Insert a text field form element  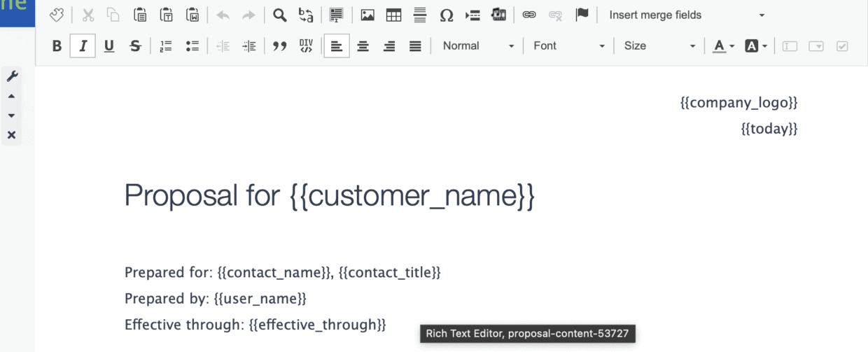790,46
